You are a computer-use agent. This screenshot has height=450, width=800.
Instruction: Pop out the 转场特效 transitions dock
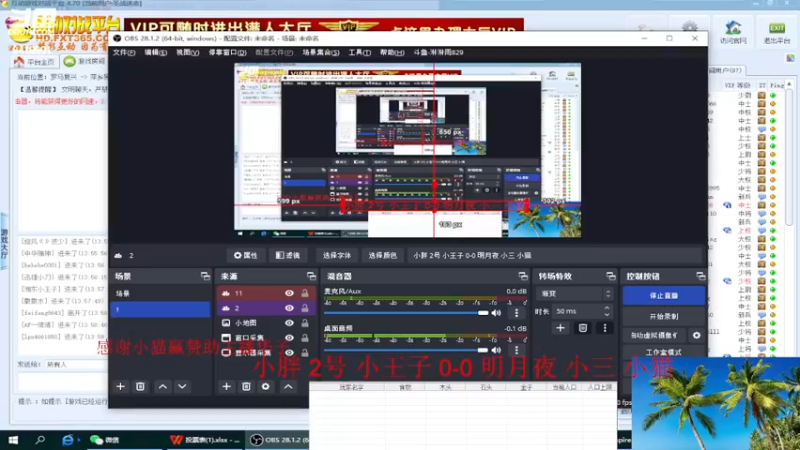tap(611, 276)
